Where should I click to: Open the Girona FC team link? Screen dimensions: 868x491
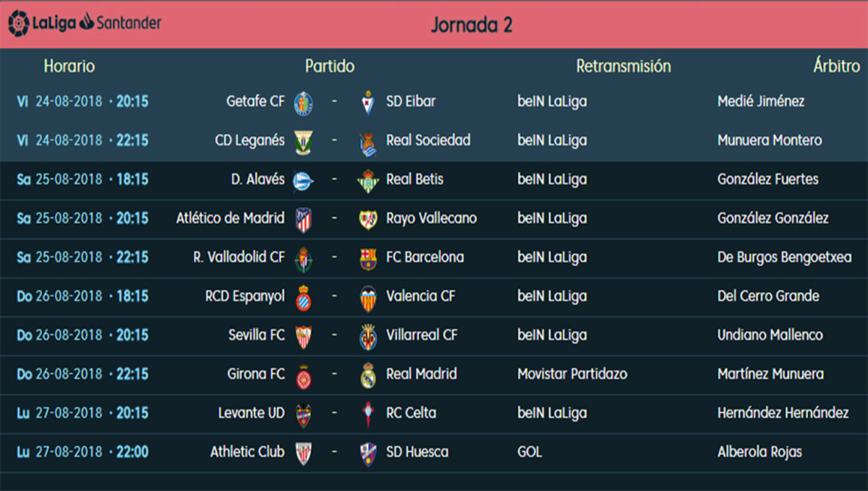[256, 374]
